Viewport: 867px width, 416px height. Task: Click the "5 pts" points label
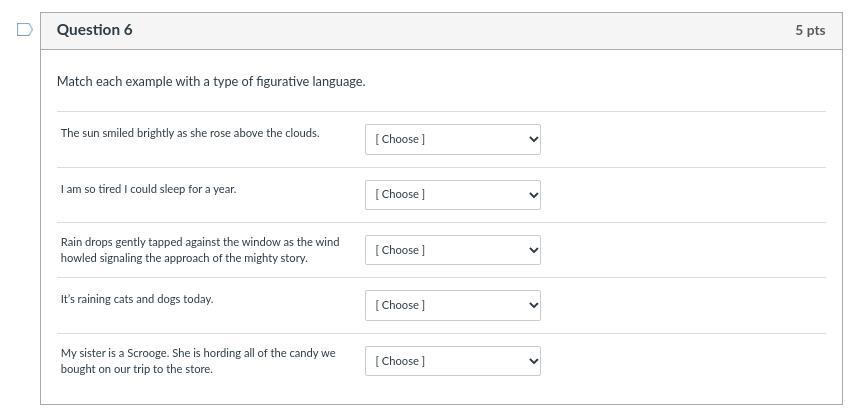[x=810, y=30]
